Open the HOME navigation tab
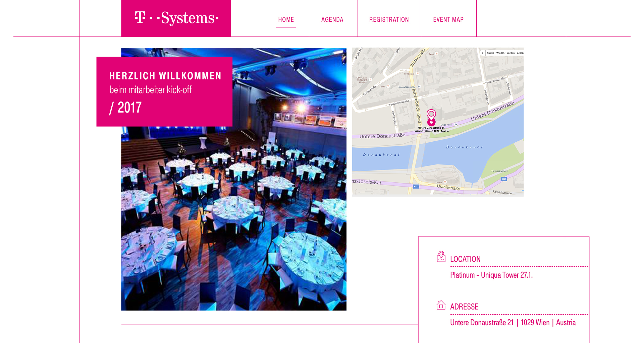Viewport: 644px width, 343px height. [286, 19]
